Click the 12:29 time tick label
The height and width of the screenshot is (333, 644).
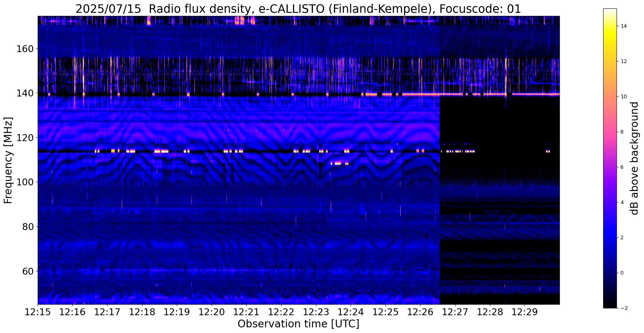(525, 312)
